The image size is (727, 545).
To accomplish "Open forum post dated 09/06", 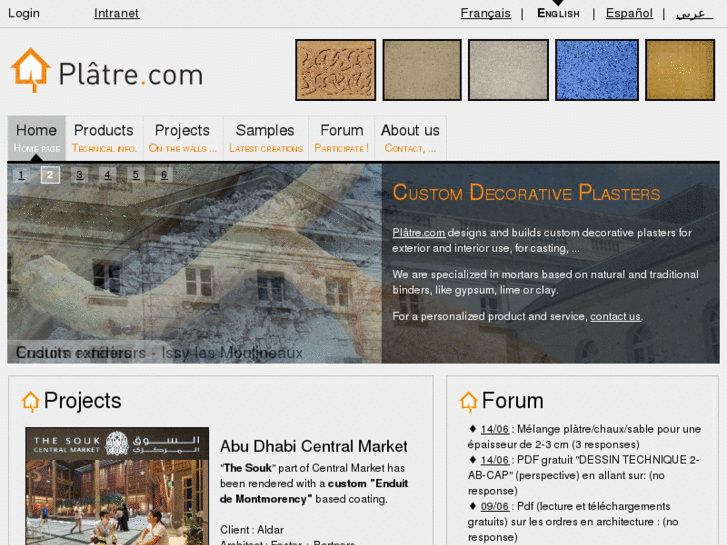I will 495,507.
